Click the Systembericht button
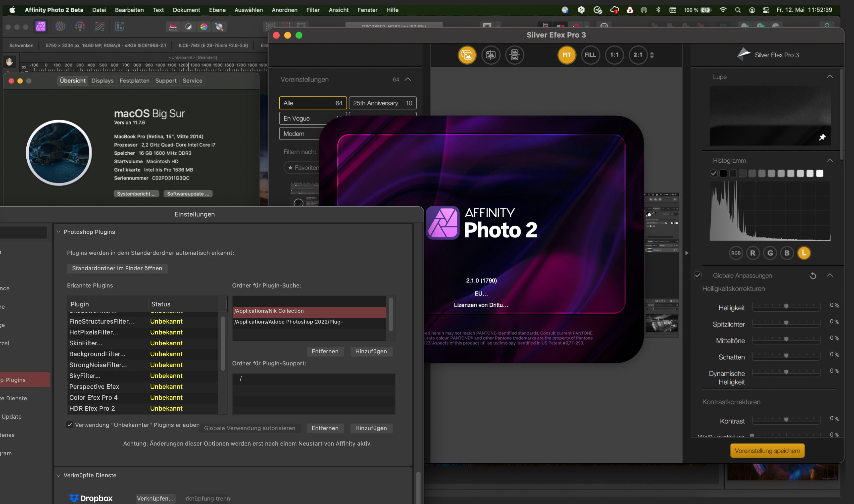854x504 pixels. pyautogui.click(x=136, y=194)
